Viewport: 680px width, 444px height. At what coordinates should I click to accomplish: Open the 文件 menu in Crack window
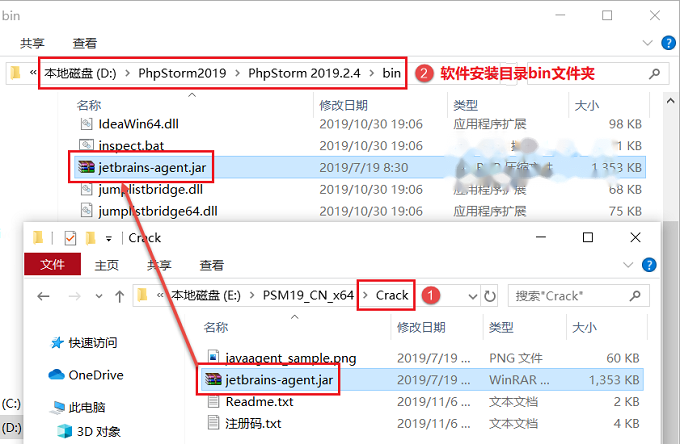52,264
